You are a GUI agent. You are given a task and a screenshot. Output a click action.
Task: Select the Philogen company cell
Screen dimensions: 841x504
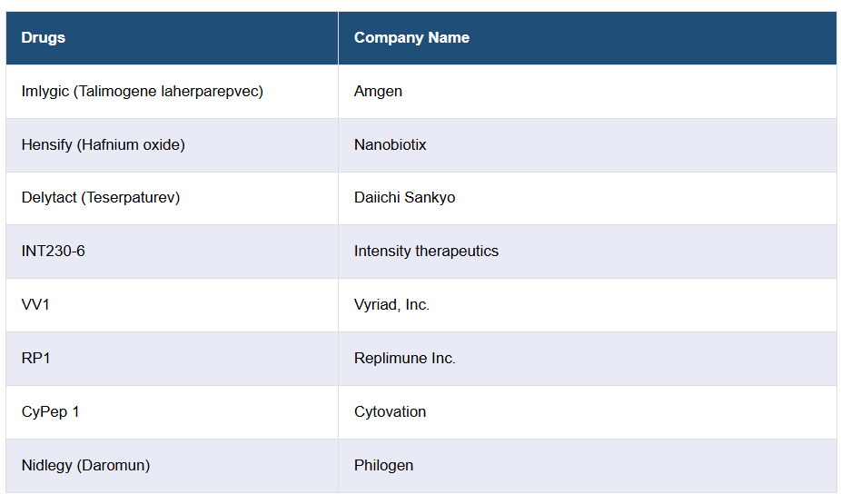point(383,466)
